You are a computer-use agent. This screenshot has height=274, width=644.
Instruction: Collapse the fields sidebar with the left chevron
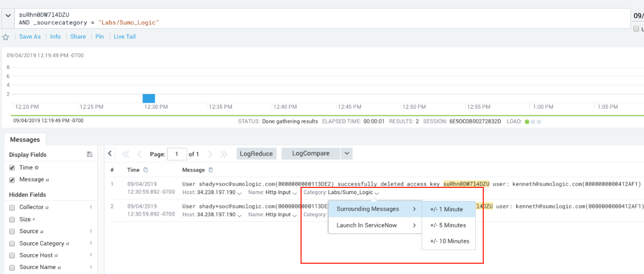tap(110, 153)
